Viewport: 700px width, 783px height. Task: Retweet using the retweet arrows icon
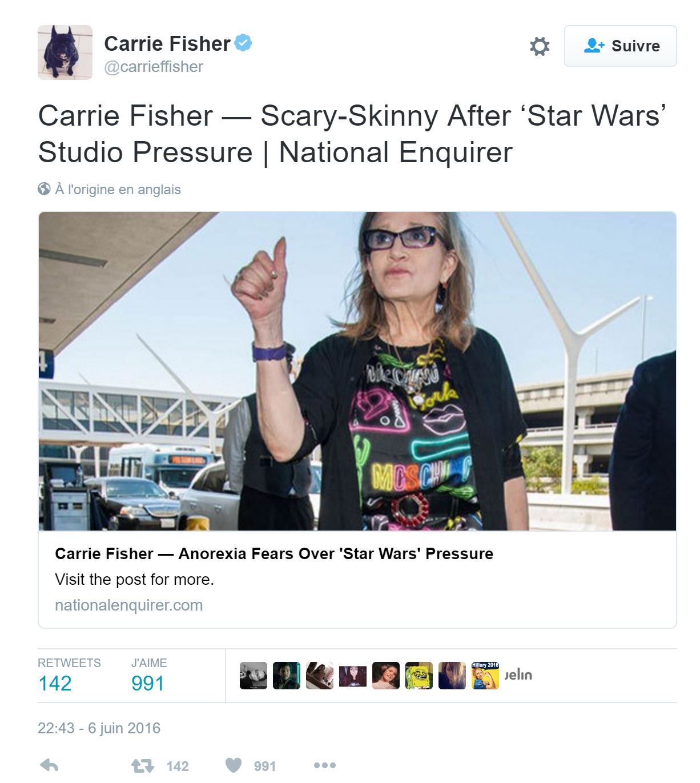(x=143, y=765)
